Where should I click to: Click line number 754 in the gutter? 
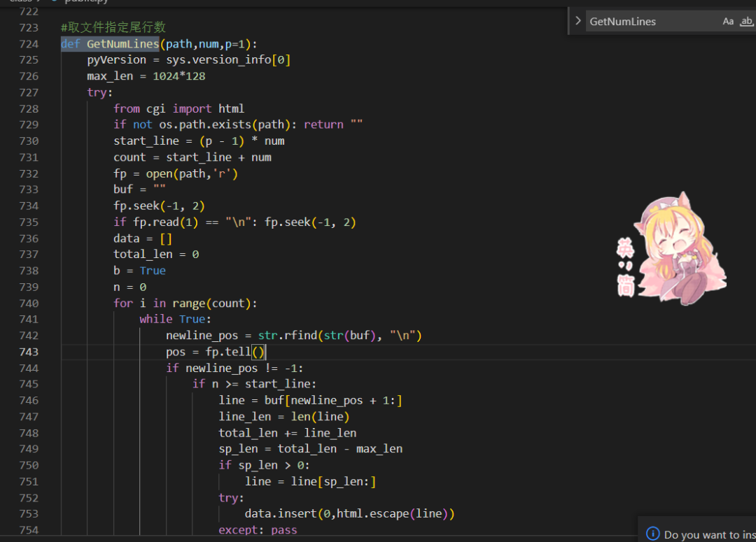[x=29, y=530]
